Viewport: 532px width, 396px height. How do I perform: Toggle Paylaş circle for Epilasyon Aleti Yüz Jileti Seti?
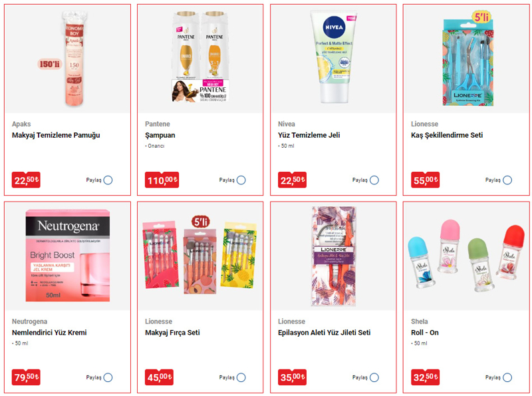pos(374,377)
